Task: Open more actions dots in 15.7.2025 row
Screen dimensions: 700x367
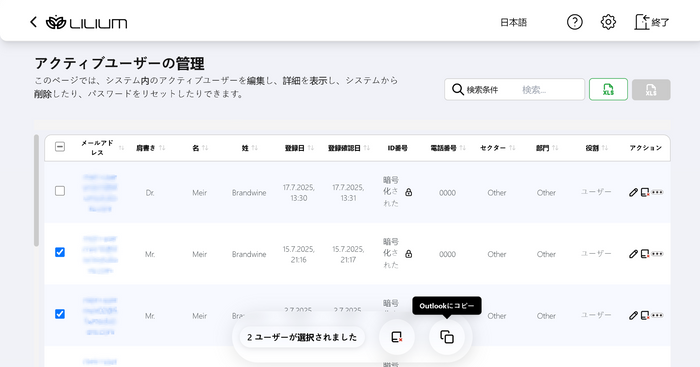Action: (x=657, y=254)
